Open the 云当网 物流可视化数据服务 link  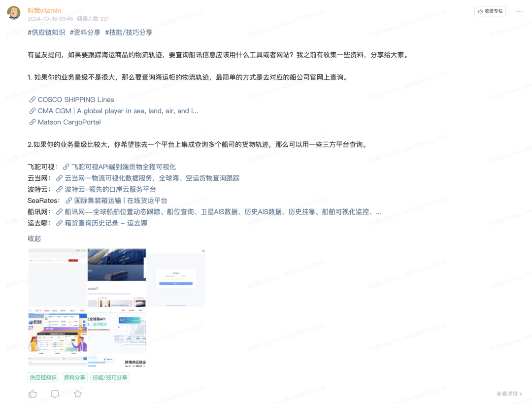point(152,178)
